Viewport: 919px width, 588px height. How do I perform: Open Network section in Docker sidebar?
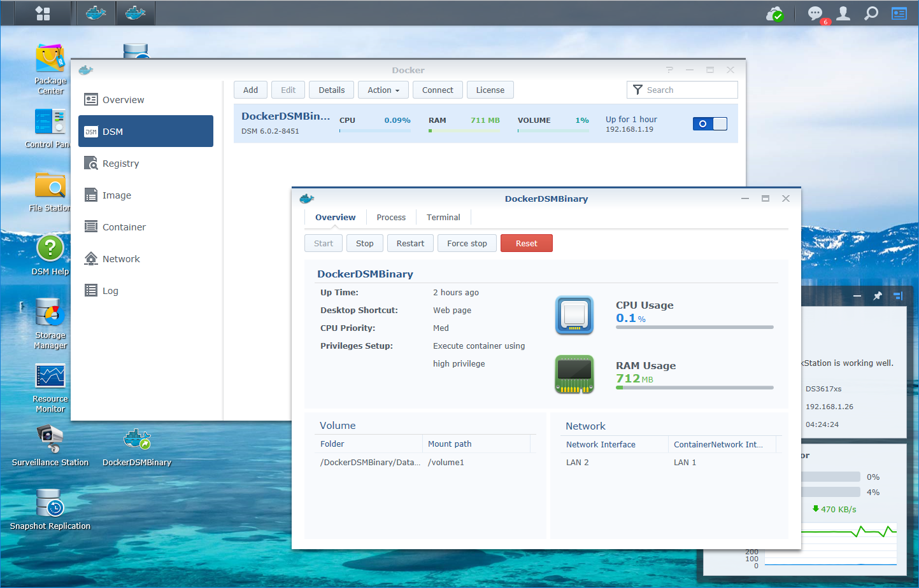pos(146,258)
